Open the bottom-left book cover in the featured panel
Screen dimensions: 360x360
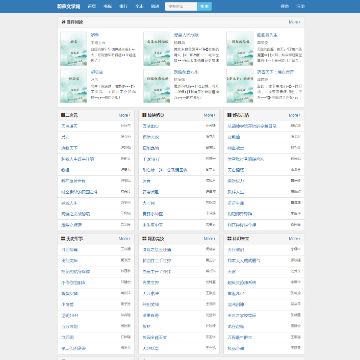pyautogui.click(x=73, y=86)
